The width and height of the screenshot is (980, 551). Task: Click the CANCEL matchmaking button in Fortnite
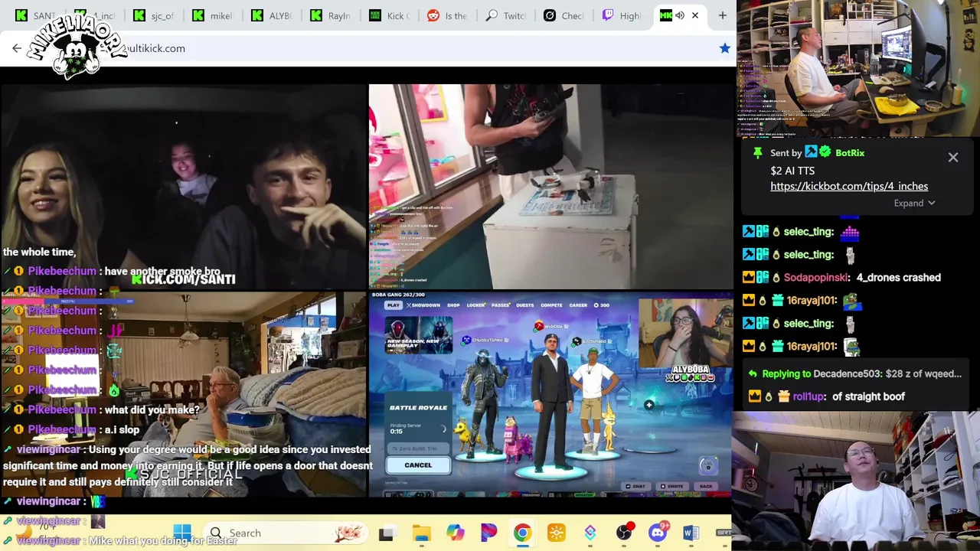click(418, 465)
